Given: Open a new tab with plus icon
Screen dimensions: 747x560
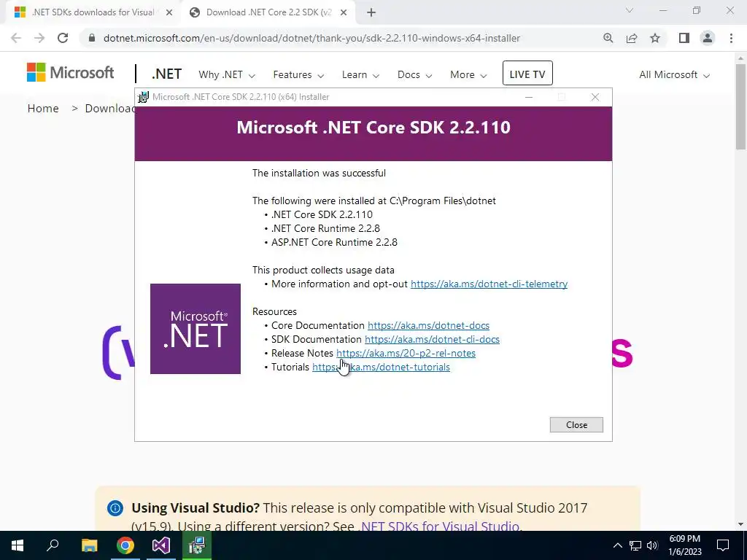Looking at the screenshot, I should click(371, 12).
